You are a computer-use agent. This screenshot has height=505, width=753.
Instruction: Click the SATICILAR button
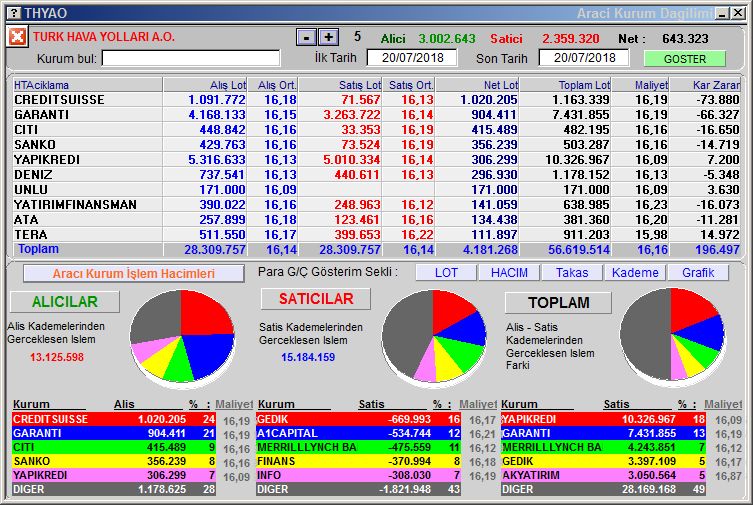[316, 299]
